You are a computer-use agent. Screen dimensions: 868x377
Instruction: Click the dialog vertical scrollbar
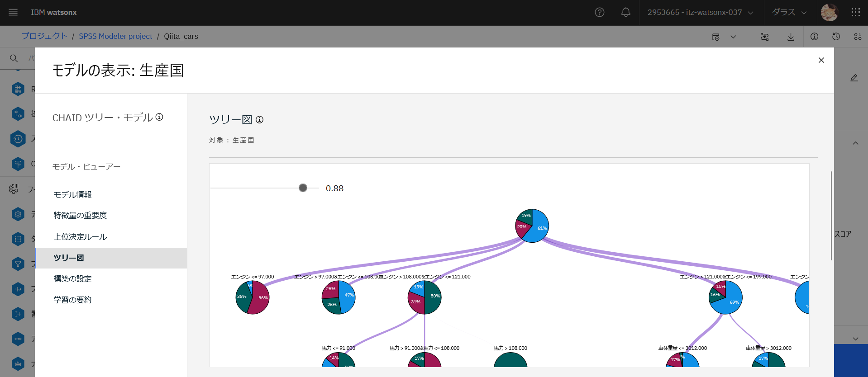(x=831, y=216)
